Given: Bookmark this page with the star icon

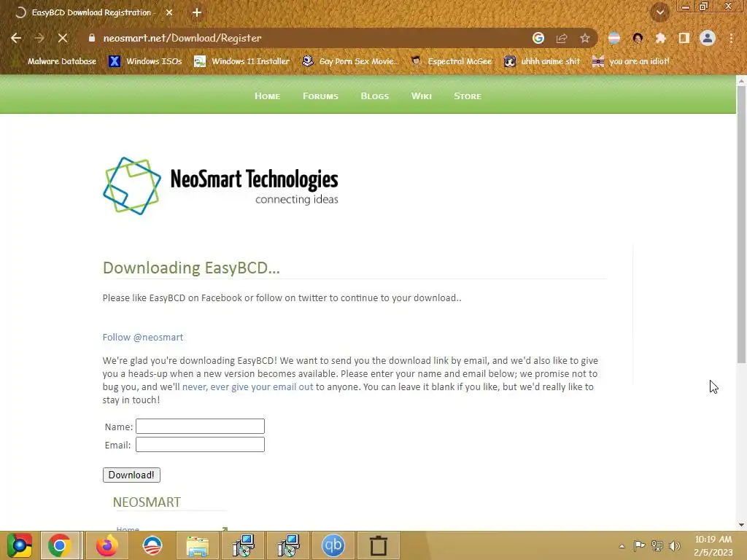Looking at the screenshot, I should (x=585, y=38).
